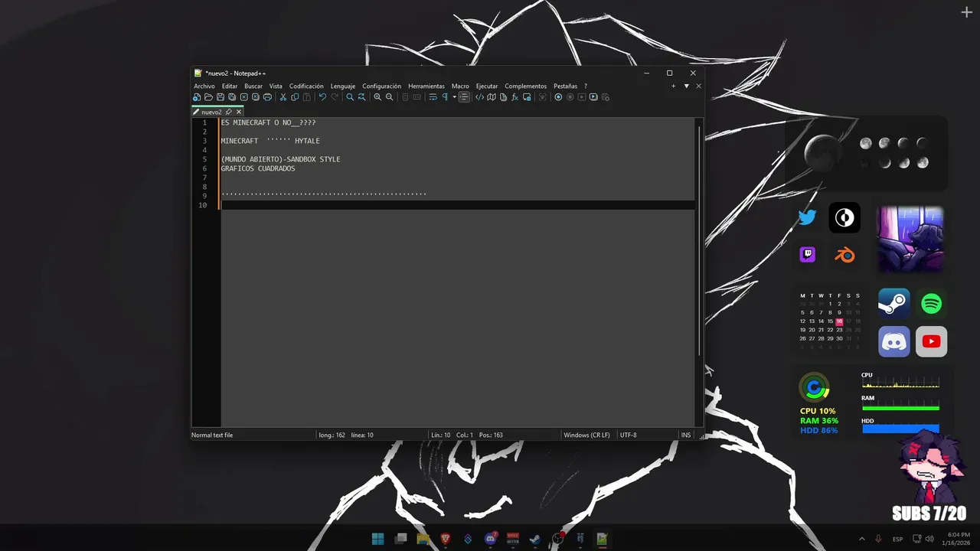The width and height of the screenshot is (980, 551).
Task: Open the tab list dropdown arrow
Action: coord(686,86)
